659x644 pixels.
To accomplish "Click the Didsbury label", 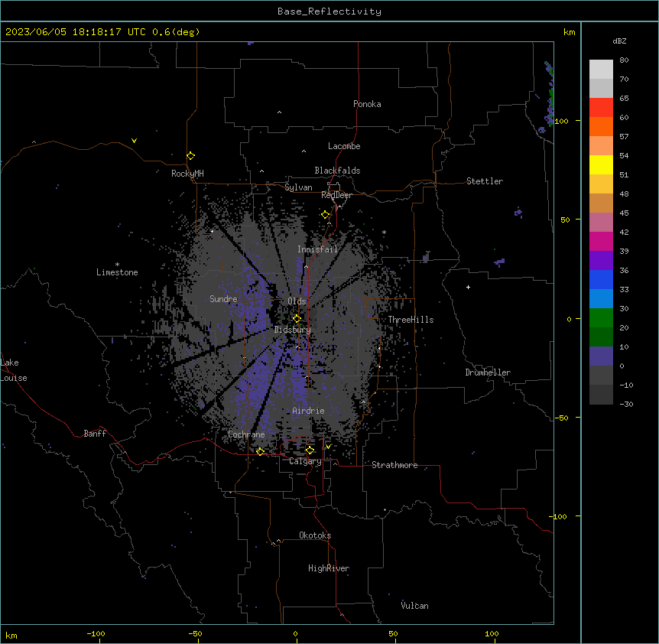I will pos(293,330).
